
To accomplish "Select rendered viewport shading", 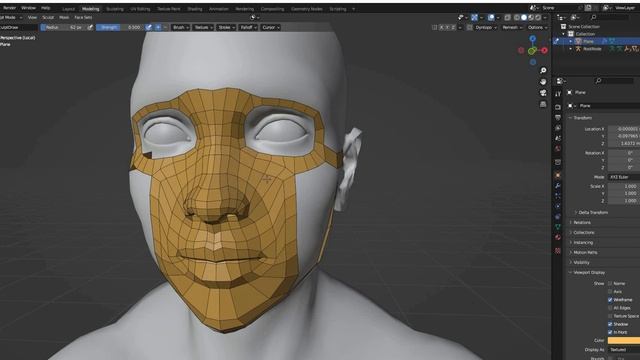I will pyautogui.click(x=538, y=18).
